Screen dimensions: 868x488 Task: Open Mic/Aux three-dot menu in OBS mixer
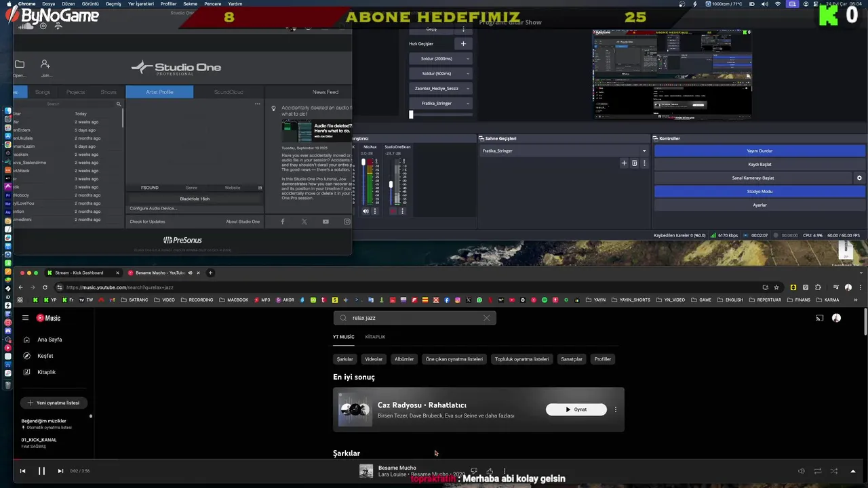[x=375, y=211]
